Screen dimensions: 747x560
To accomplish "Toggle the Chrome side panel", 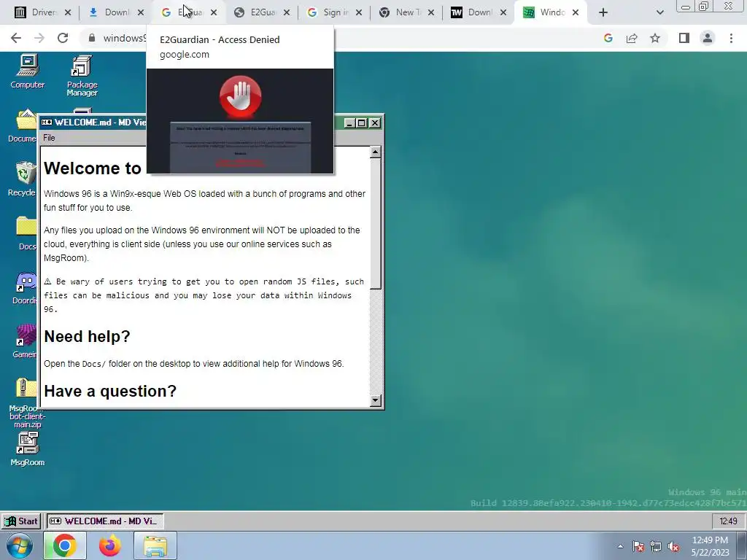I will (684, 38).
